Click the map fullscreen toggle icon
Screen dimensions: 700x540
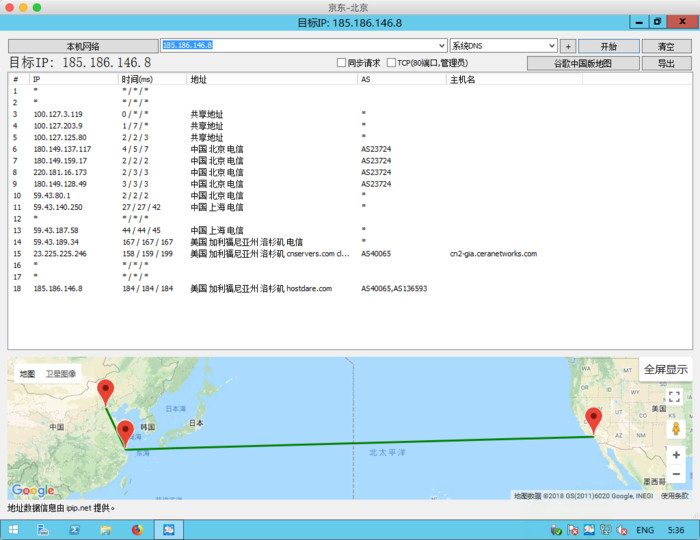(x=674, y=396)
